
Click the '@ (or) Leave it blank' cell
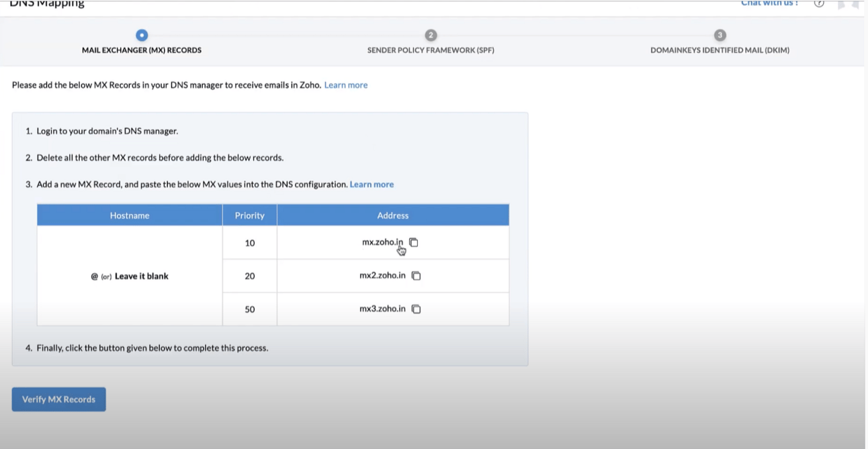(130, 276)
